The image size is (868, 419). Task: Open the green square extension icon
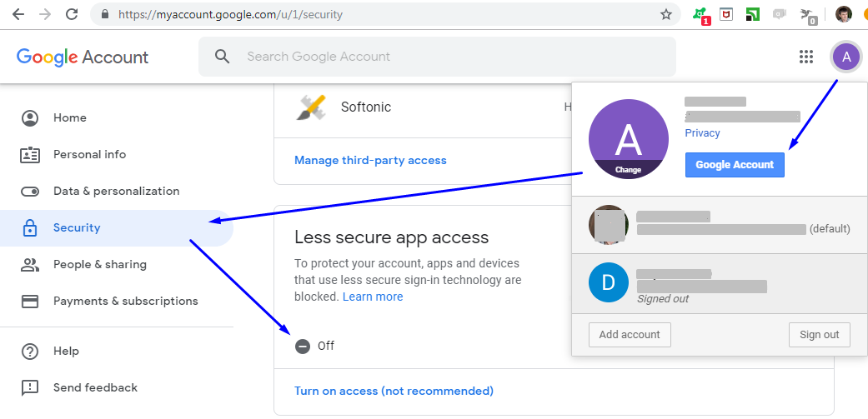(752, 14)
